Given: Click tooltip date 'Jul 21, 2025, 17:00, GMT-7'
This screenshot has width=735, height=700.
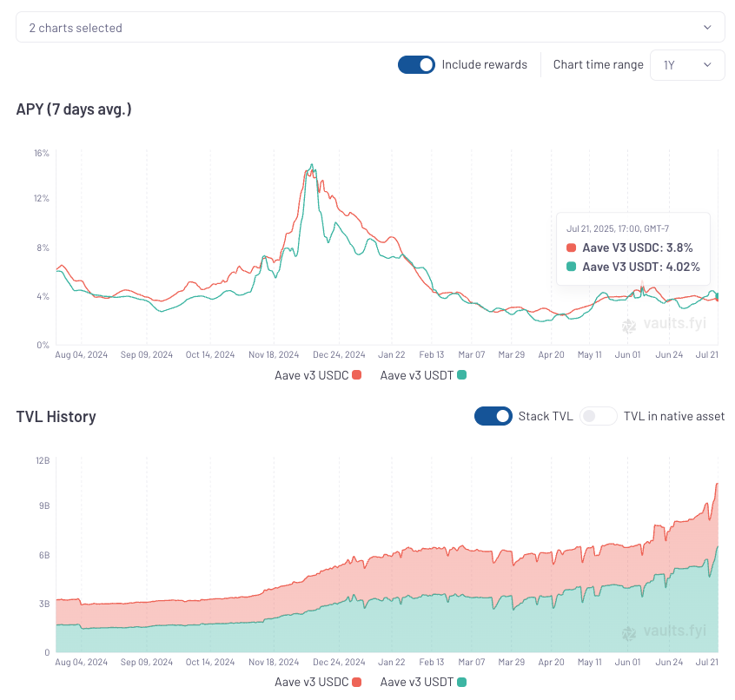Looking at the screenshot, I should (x=618, y=228).
